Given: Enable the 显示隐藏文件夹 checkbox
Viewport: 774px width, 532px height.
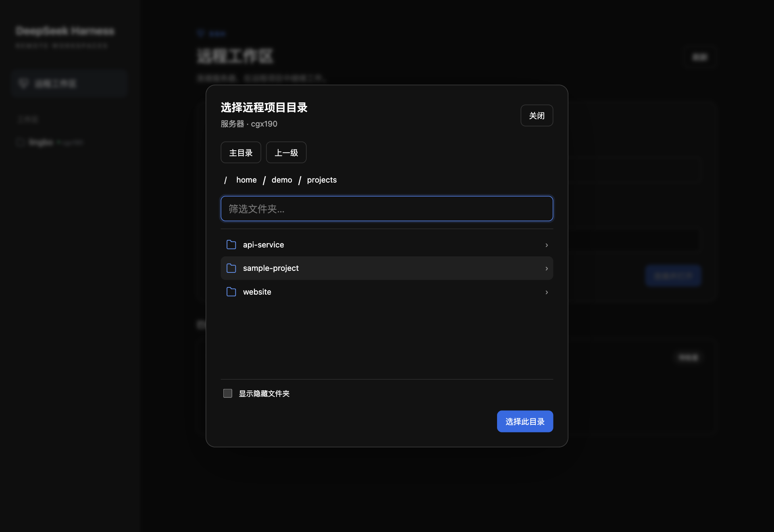Looking at the screenshot, I should (228, 393).
